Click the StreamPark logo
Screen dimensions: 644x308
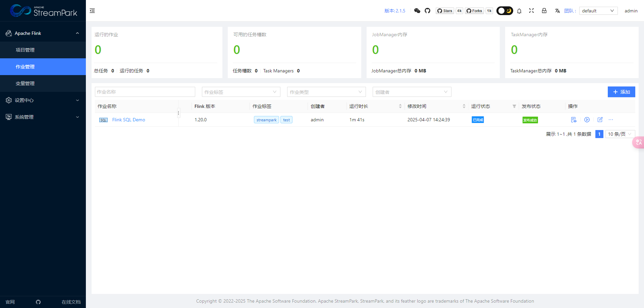point(44,11)
